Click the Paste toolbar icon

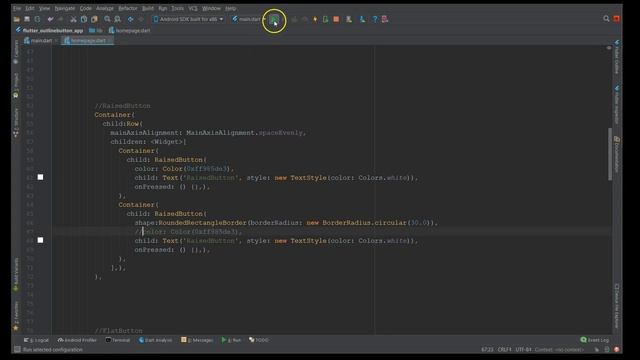pyautogui.click(x=94, y=19)
